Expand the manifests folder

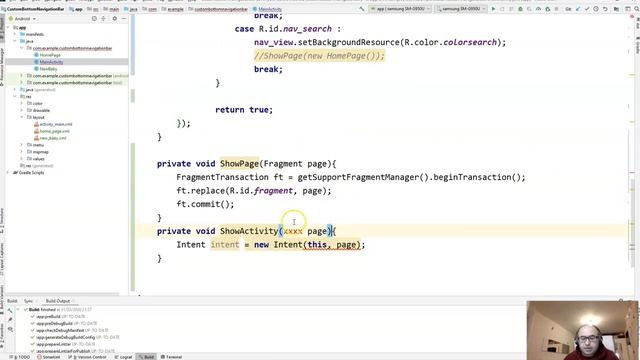(x=15, y=34)
